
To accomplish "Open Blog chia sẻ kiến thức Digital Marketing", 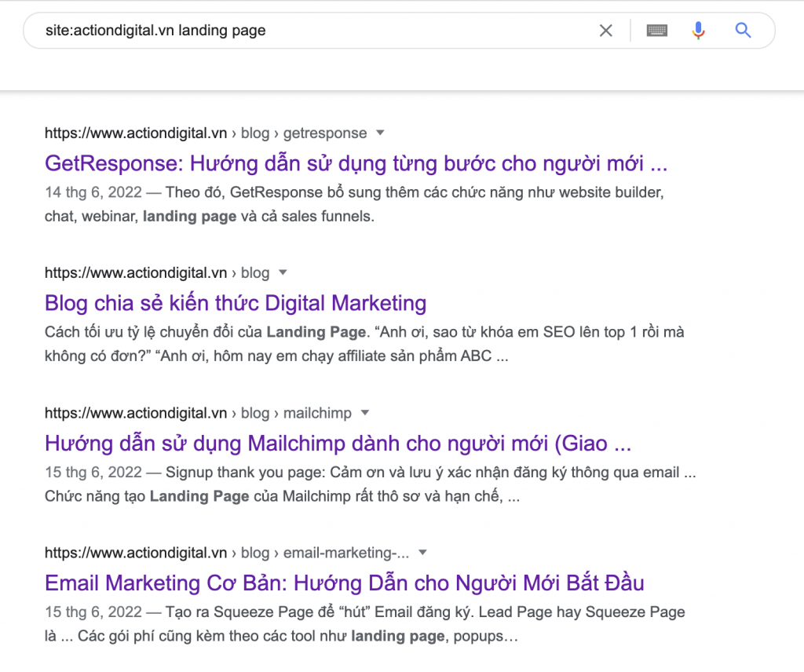I will [236, 304].
